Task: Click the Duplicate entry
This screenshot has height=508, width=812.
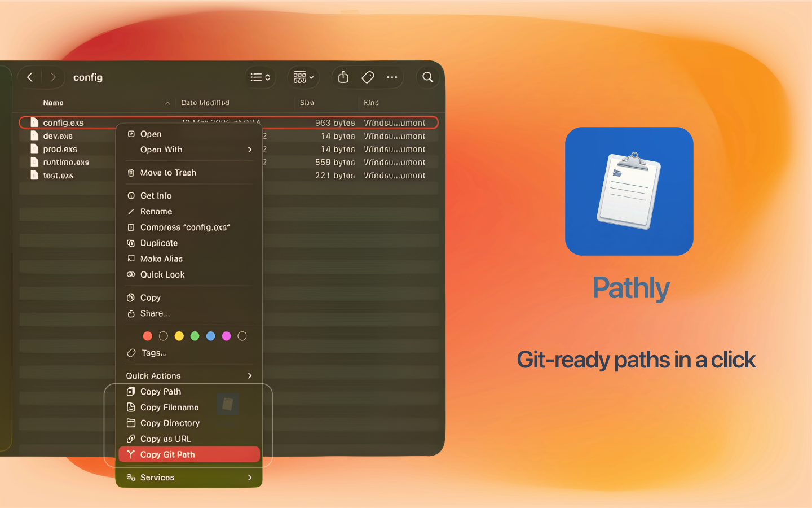Action: click(x=157, y=243)
